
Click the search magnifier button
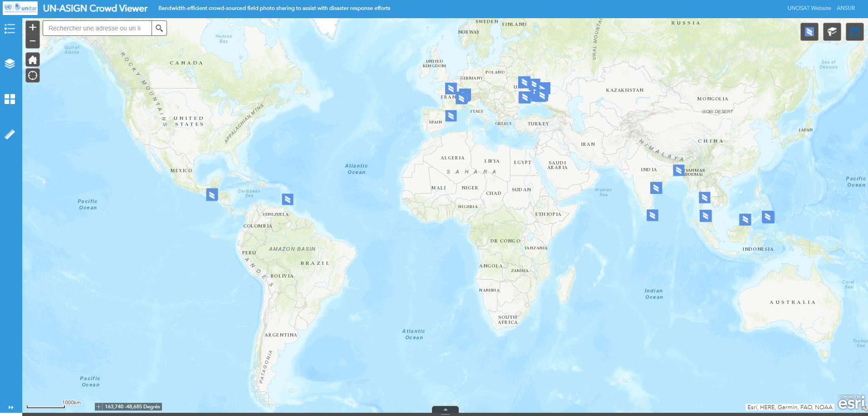click(x=159, y=28)
